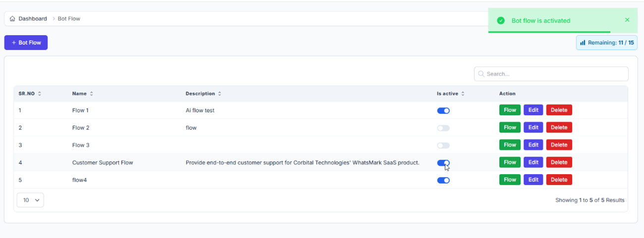The width and height of the screenshot is (644, 238).
Task: Deactivate the flow4 active toggle
Action: click(x=443, y=181)
